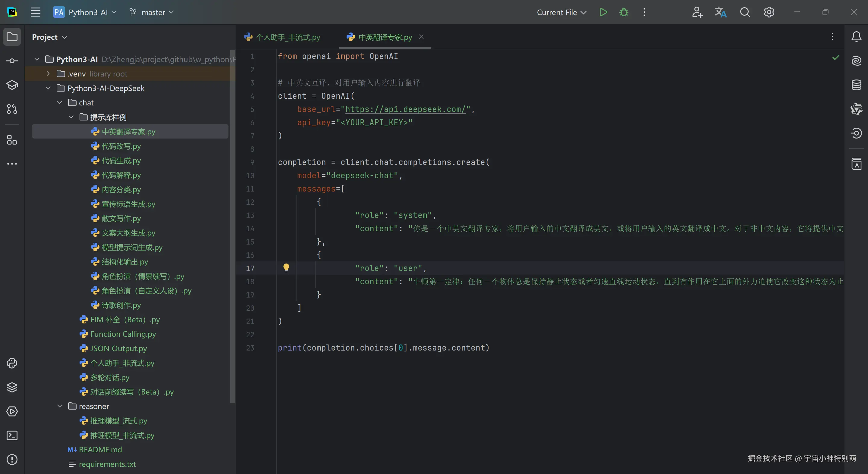This screenshot has width=868, height=474.
Task: Switch to the 个人助手_非流式.py tab
Action: (288, 37)
